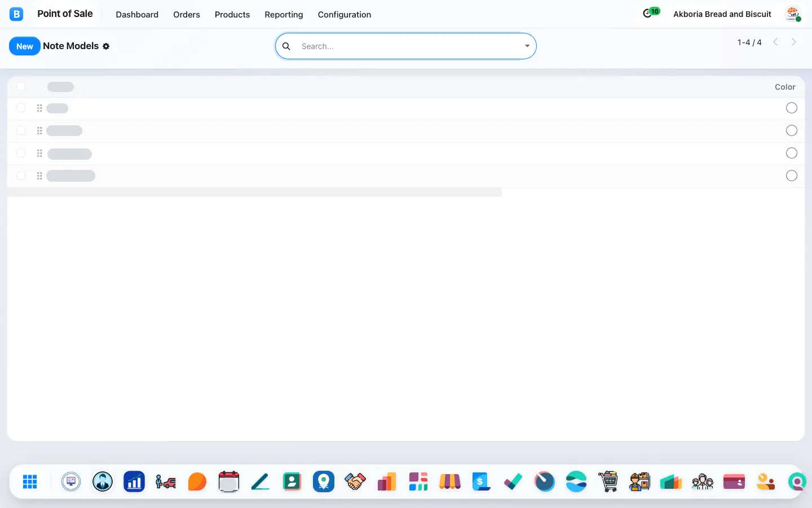This screenshot has width=812, height=508.
Task: Open the Products menu
Action: pos(232,15)
